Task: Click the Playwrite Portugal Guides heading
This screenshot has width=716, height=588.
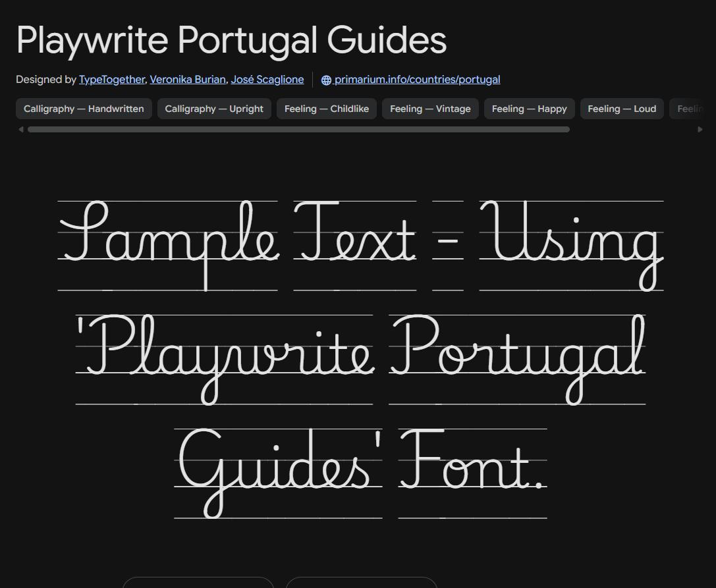Action: [231, 40]
